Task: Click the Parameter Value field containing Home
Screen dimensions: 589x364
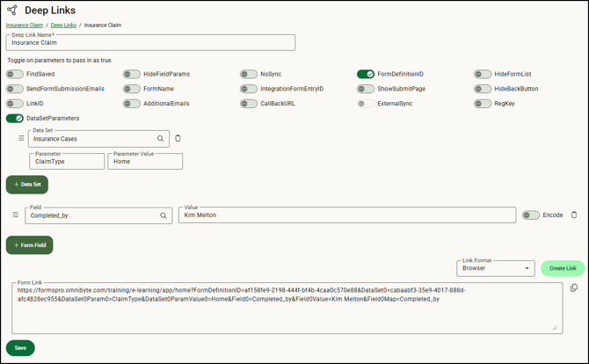Action: click(145, 162)
